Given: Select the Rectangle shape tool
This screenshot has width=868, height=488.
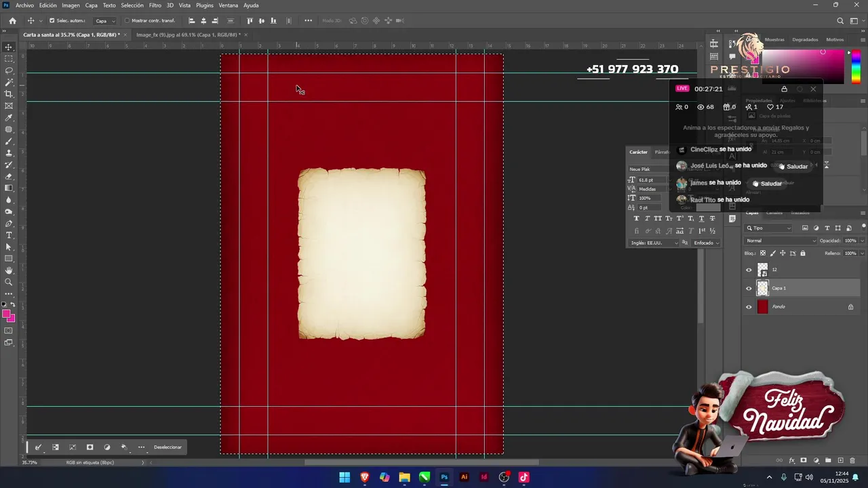Looking at the screenshot, I should point(9,258).
